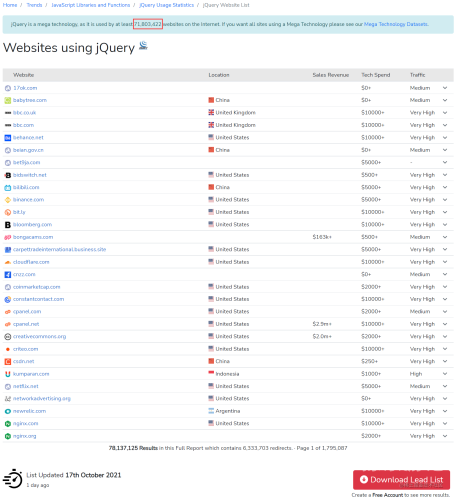The image size is (455, 500).
Task: Open JavaScript Libraries and Functions breadcrumb
Action: [x=91, y=5]
